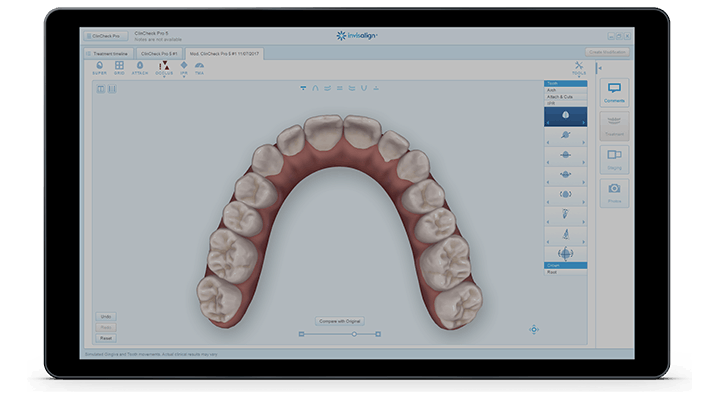Screen dimensions: 720x400
Task: Select the tooth in brackets tool icon
Action: [565, 194]
